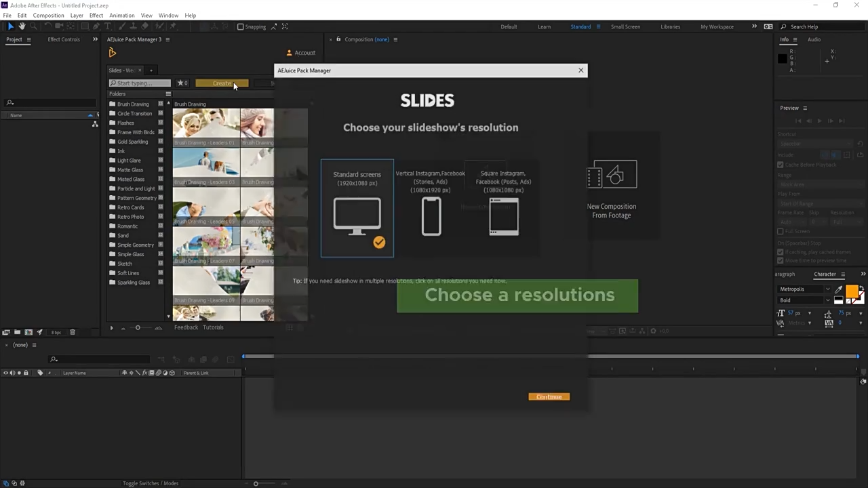Open the Feedback link
This screenshot has height=488, width=868.
[x=186, y=327]
